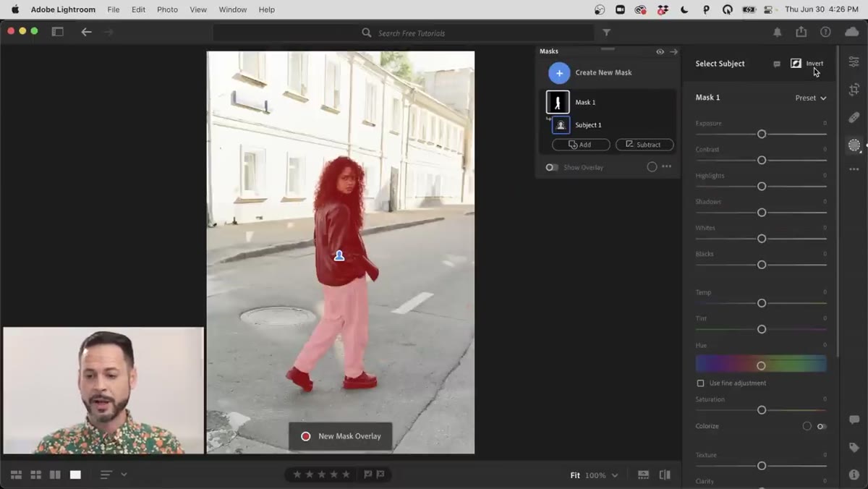The height and width of the screenshot is (489, 868).
Task: Open the Photo menu
Action: click(167, 9)
